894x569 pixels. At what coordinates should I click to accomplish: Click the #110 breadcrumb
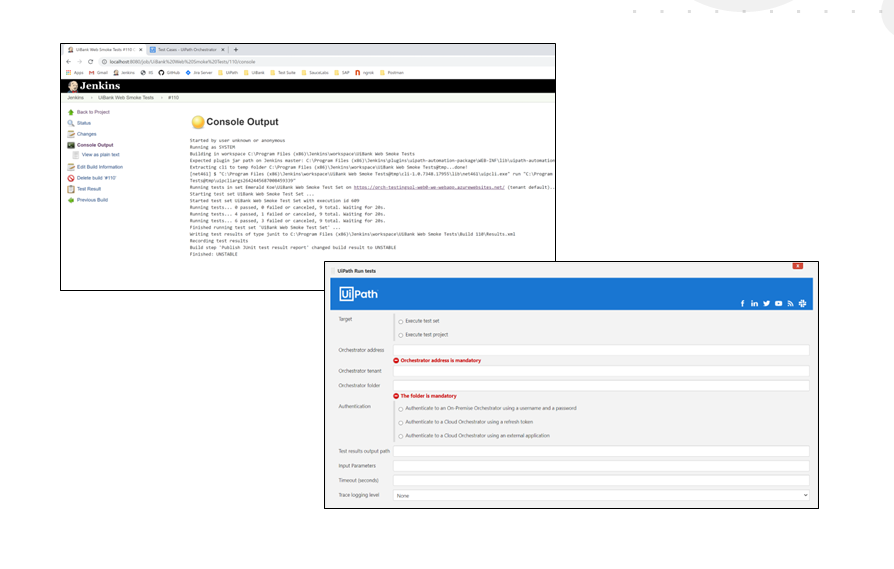[173, 97]
